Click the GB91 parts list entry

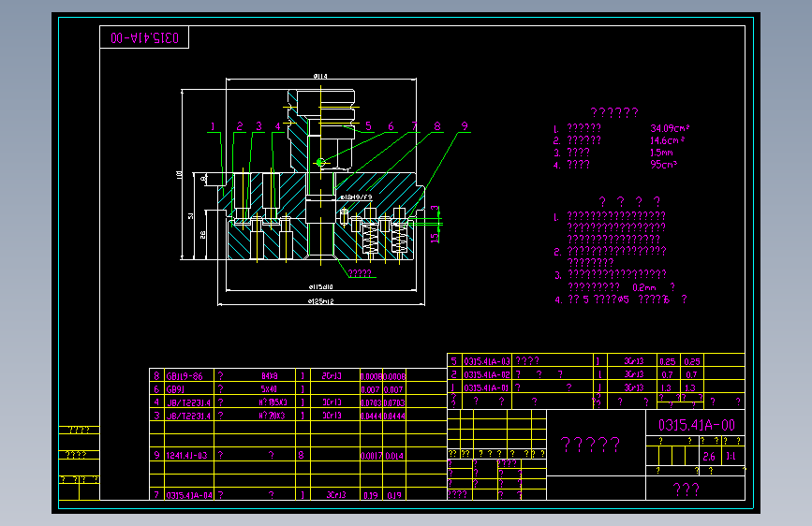pos(175,389)
